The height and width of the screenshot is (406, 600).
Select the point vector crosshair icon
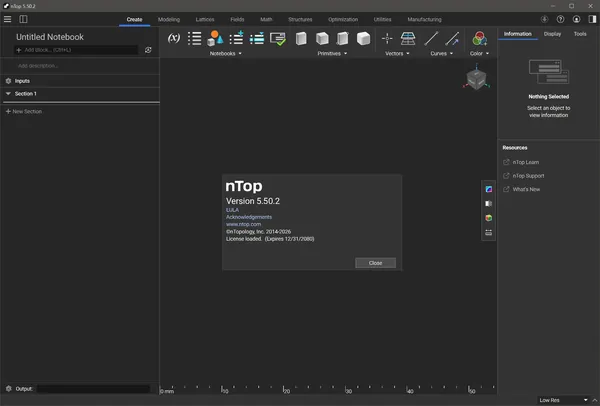tap(387, 38)
